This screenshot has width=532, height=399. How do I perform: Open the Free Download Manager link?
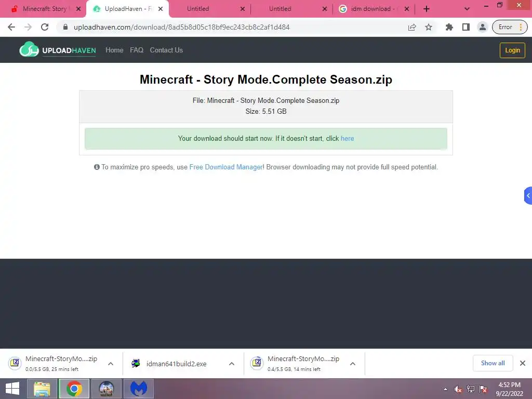226,167
